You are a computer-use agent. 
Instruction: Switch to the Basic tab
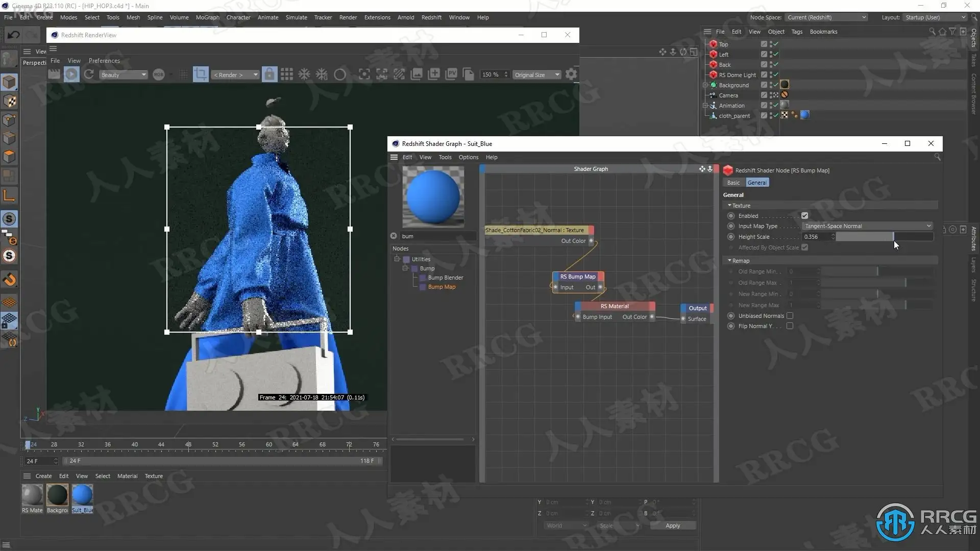coord(733,183)
